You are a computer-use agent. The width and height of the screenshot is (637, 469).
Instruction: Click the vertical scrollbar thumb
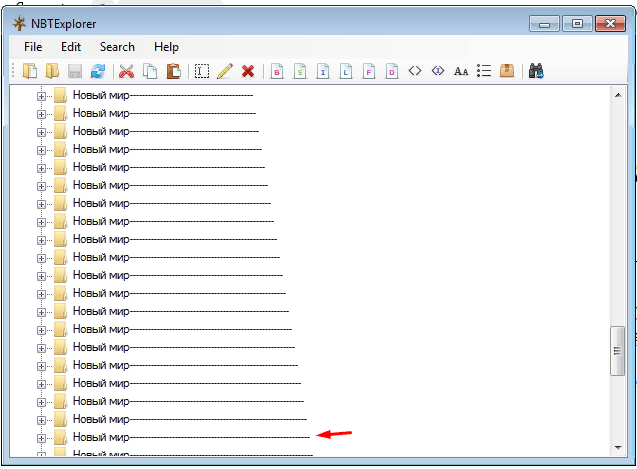click(x=617, y=351)
